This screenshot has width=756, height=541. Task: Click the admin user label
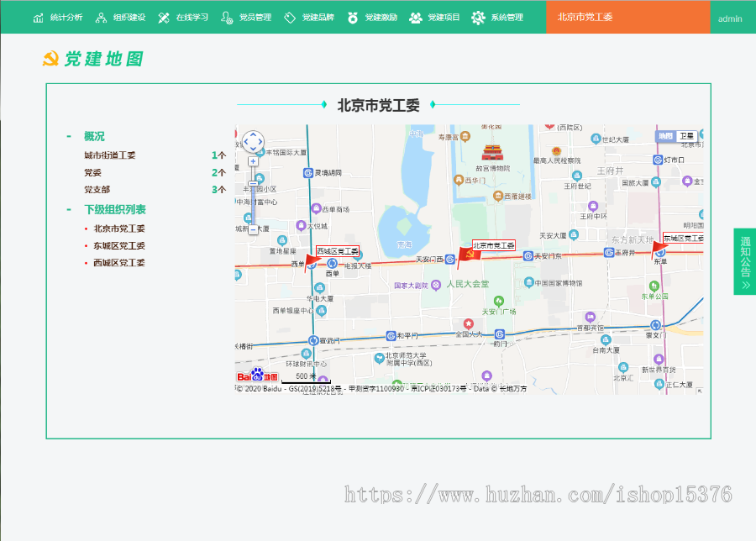pyautogui.click(x=730, y=18)
